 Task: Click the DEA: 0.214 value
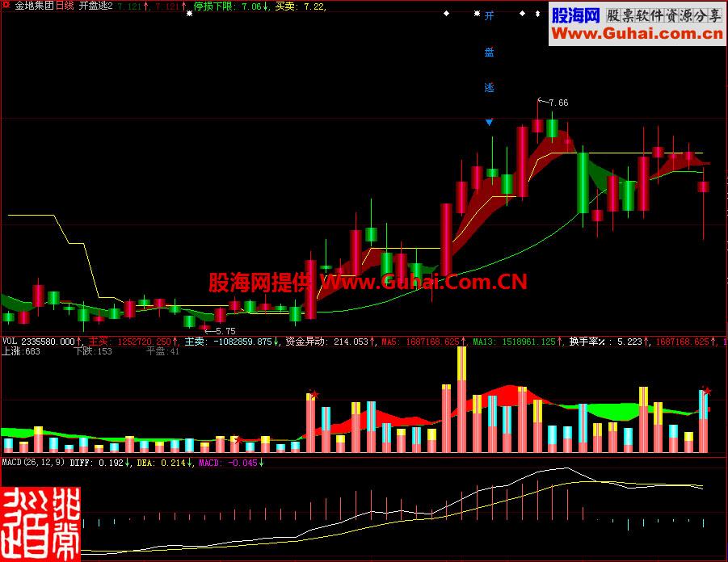(161, 463)
